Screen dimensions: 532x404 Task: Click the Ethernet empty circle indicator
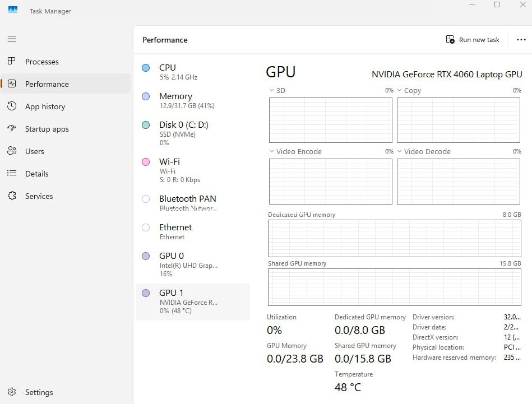tap(146, 227)
